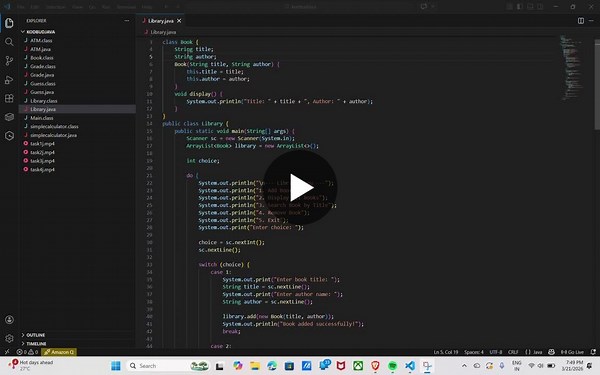This screenshot has width=600, height=375.
Task: Open Library.class in the explorer
Action: 44,101
